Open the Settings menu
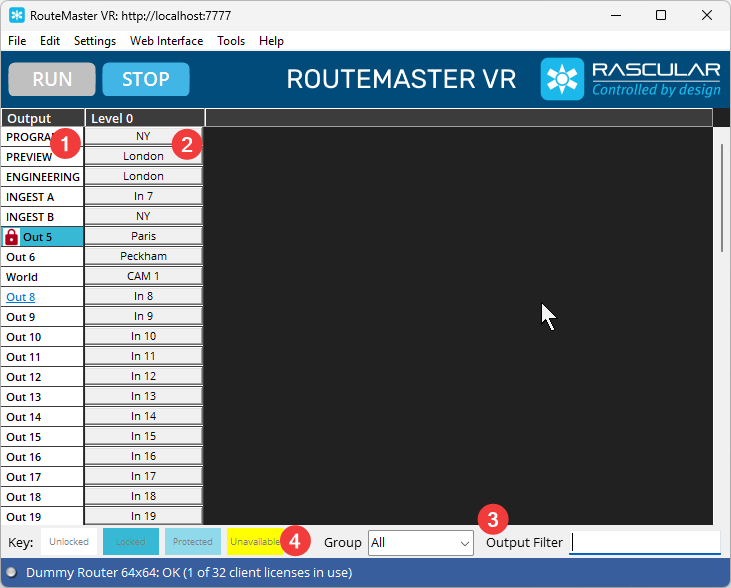 [95, 41]
